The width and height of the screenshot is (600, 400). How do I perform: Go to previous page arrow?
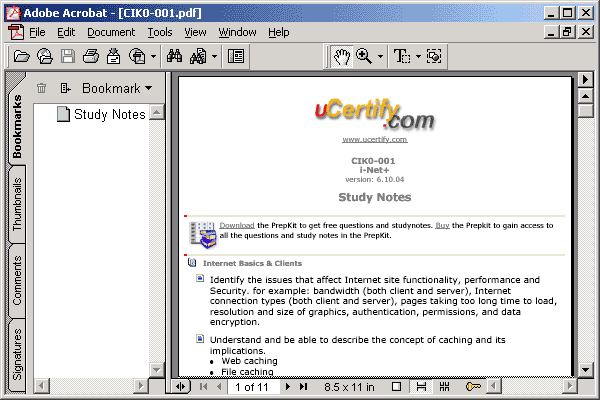point(219,387)
